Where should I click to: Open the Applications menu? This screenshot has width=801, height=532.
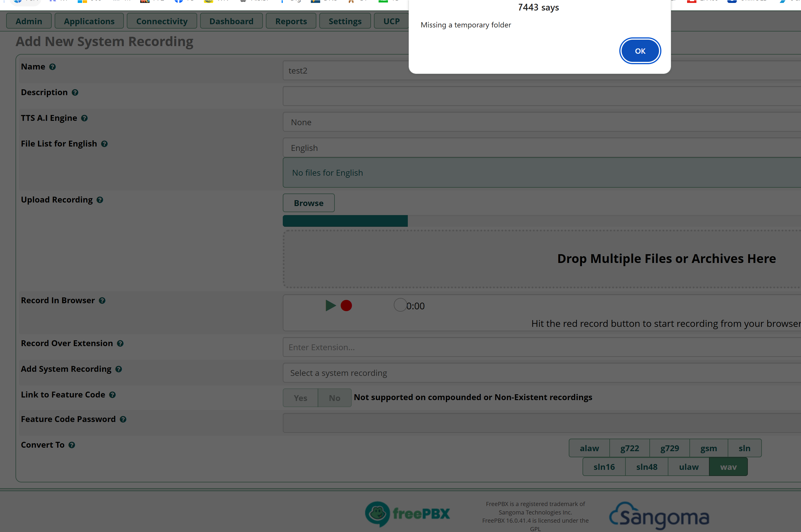point(89,21)
